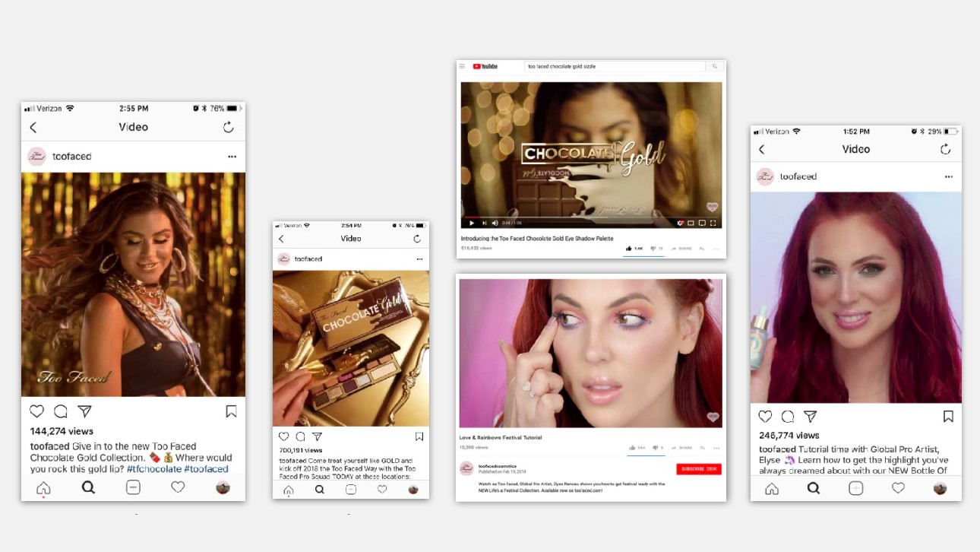Open more actions on the Chocolate Gold video
The height and width of the screenshot is (552, 980).
pyautogui.click(x=716, y=249)
